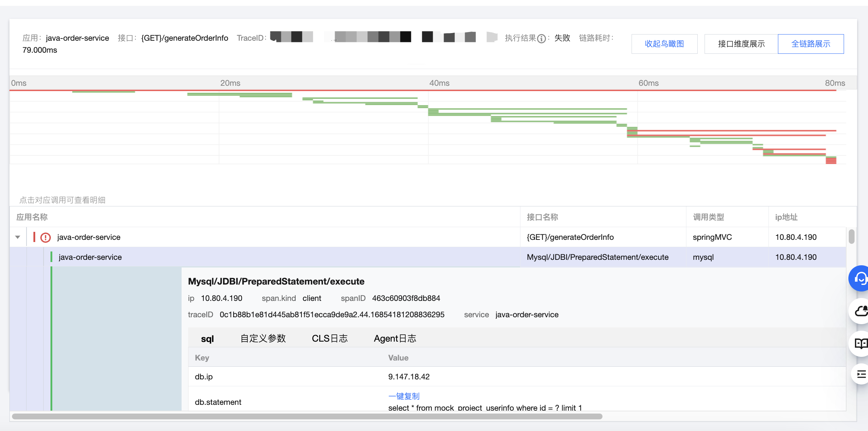Click the vertical scrollbar thumb of the table
The width and height of the screenshot is (868, 431).
pos(852,237)
